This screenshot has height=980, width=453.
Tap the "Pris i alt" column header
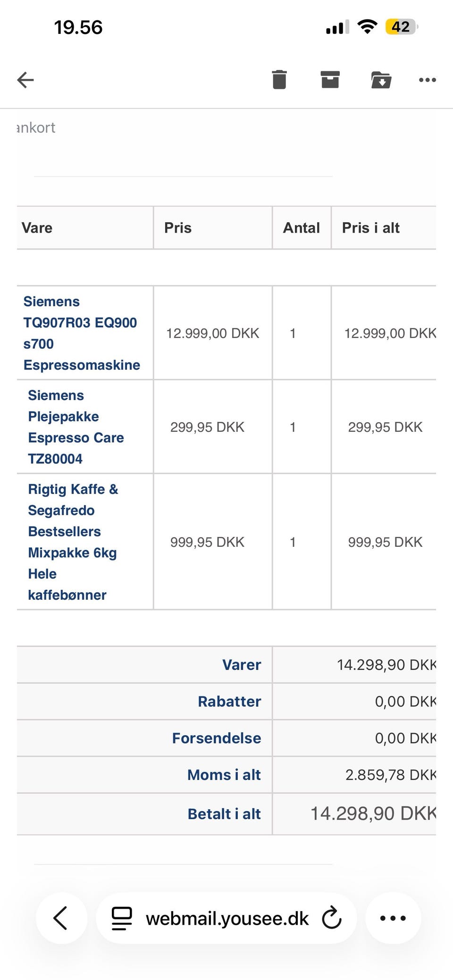tap(371, 228)
